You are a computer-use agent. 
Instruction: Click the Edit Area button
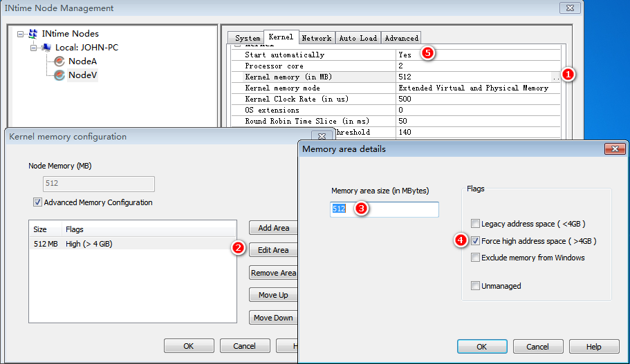tap(274, 250)
